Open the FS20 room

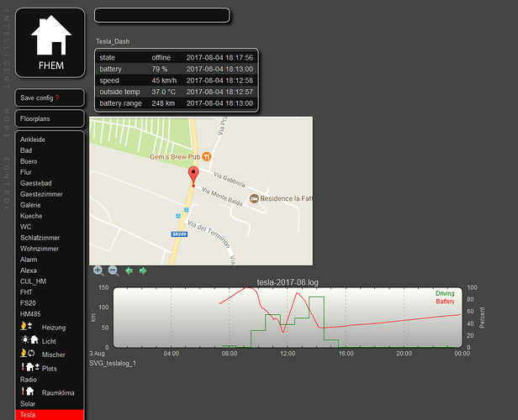(x=28, y=303)
